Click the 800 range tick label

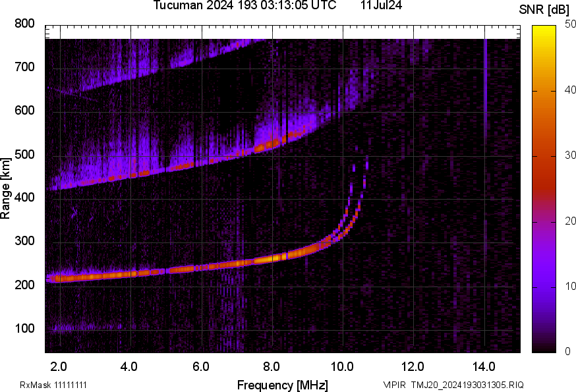tap(24, 24)
